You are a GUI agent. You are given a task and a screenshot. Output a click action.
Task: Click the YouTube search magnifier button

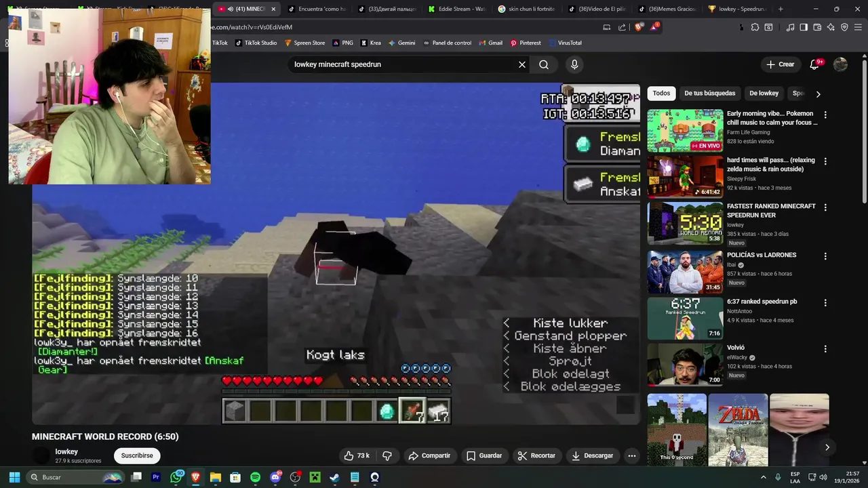click(544, 64)
